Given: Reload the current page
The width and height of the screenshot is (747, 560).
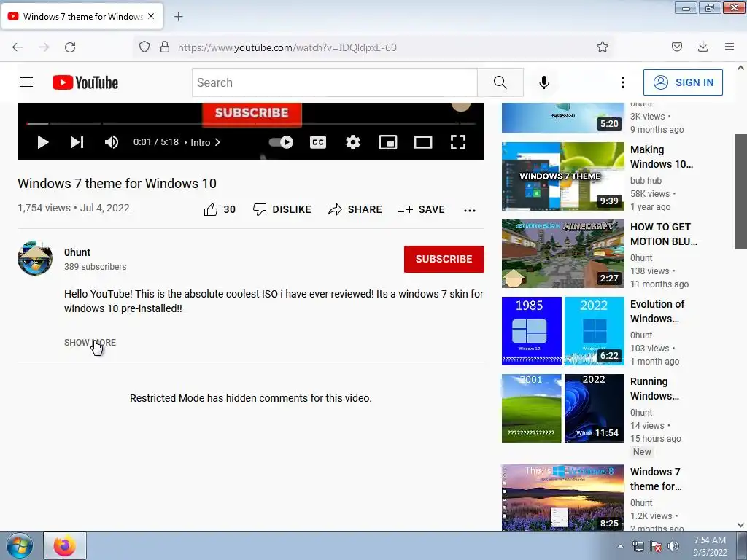Looking at the screenshot, I should tap(70, 47).
